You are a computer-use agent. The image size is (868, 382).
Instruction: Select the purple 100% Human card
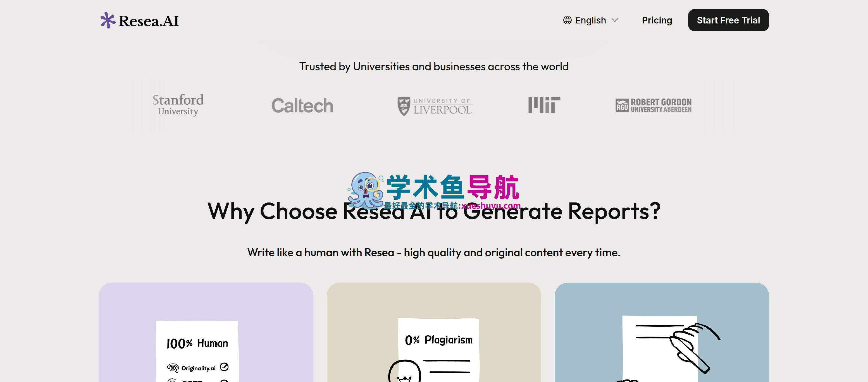(x=206, y=332)
